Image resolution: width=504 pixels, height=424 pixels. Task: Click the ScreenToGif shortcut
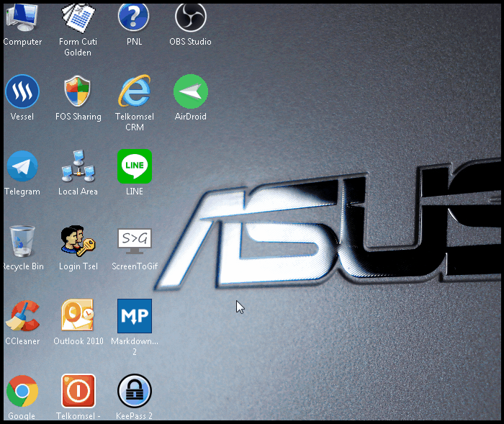pyautogui.click(x=135, y=241)
